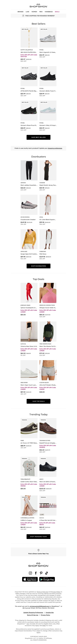Screen dimensions: 77x644
Task: Open the Facebook social icon
Action: 36,573
